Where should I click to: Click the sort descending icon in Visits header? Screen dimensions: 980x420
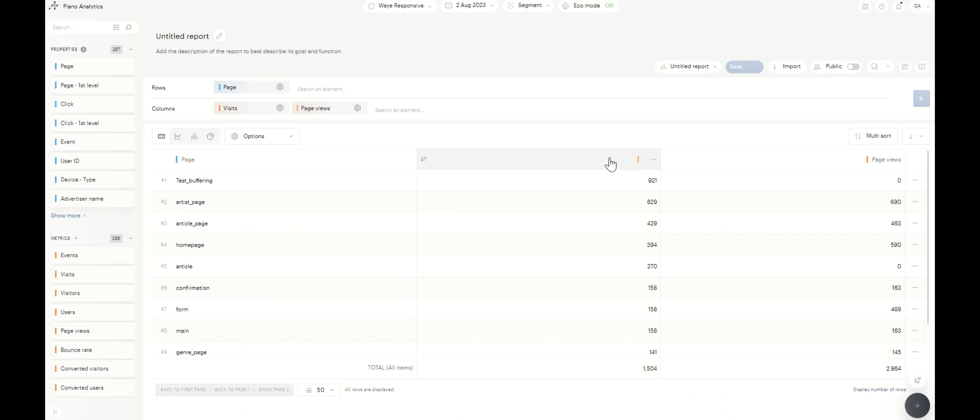(x=424, y=159)
